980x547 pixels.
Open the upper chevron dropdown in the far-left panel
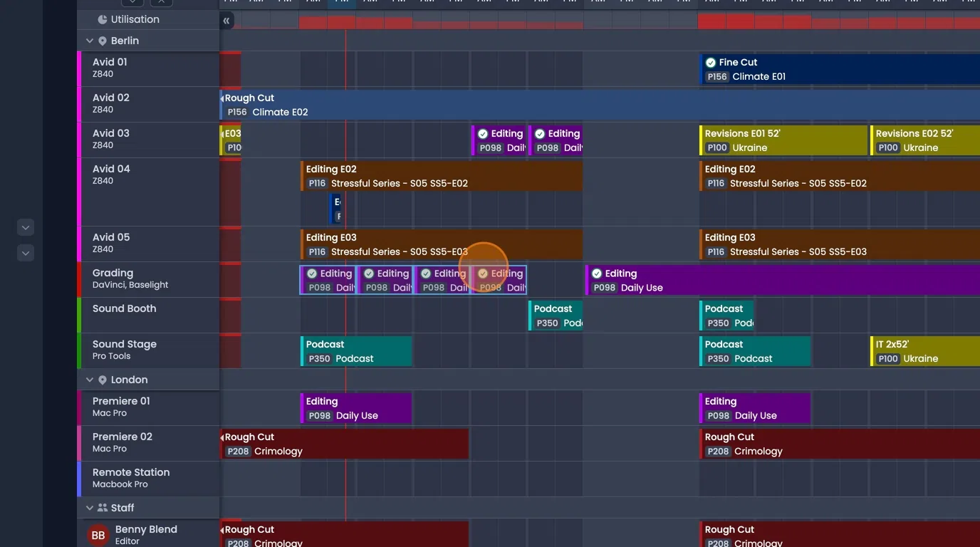click(25, 227)
